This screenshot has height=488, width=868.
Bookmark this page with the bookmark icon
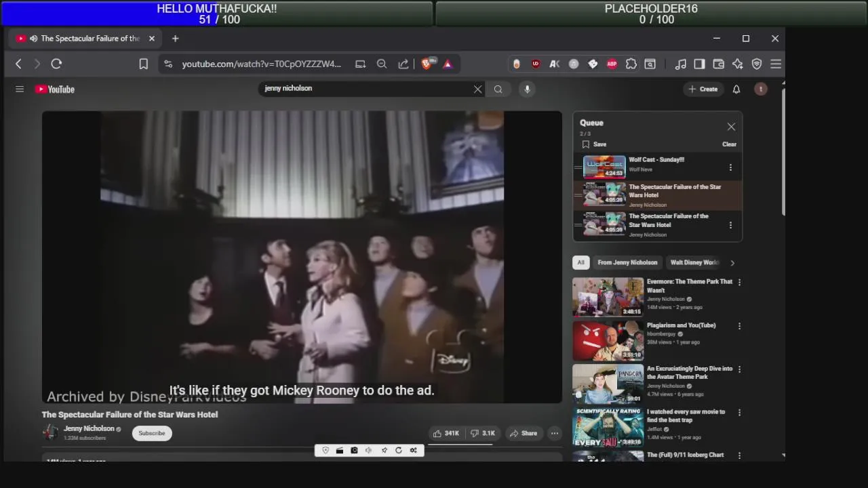pyautogui.click(x=143, y=64)
